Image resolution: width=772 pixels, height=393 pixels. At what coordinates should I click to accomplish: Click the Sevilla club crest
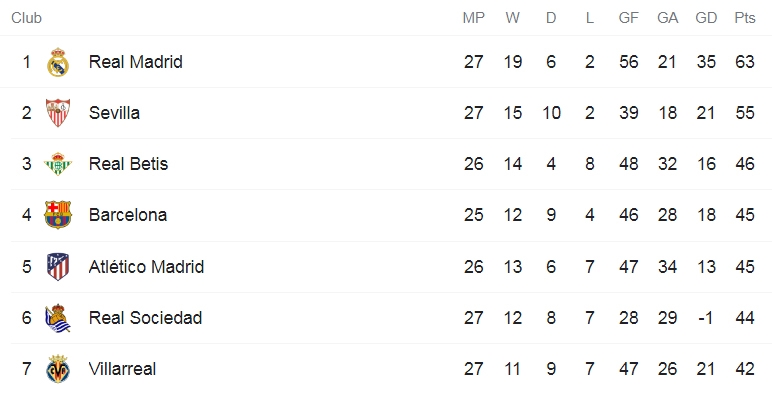58,113
